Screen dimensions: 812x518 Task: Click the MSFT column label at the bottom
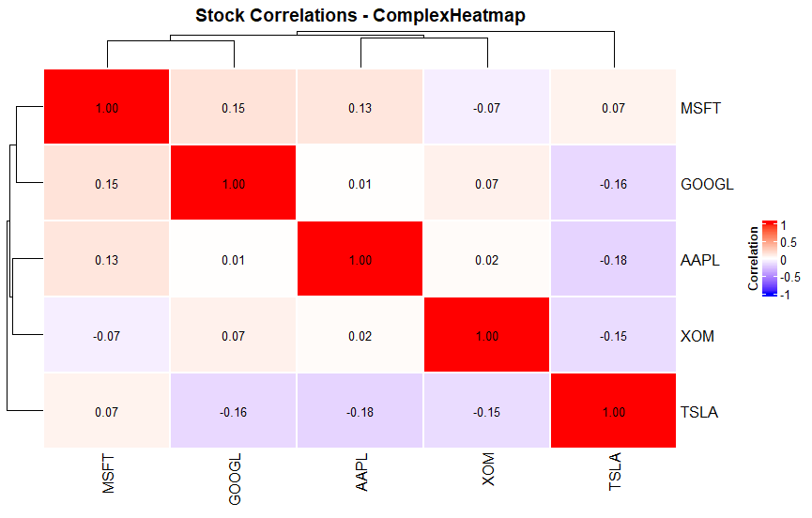[x=107, y=474]
